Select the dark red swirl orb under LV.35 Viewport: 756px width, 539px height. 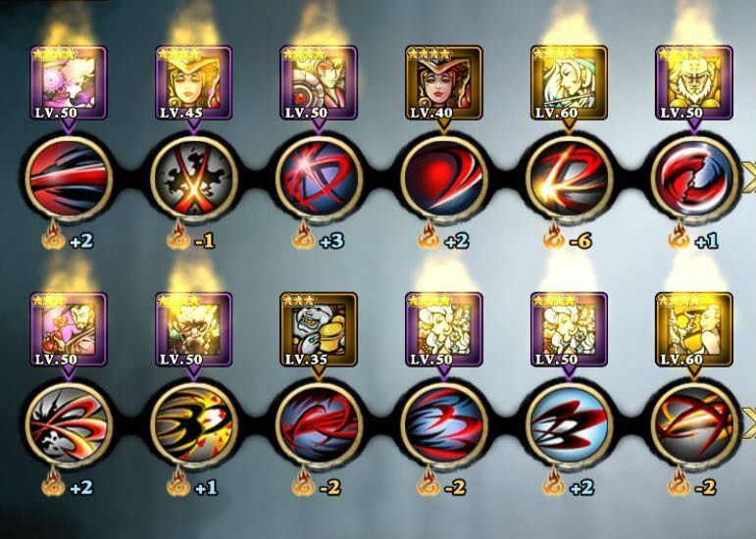(x=319, y=425)
